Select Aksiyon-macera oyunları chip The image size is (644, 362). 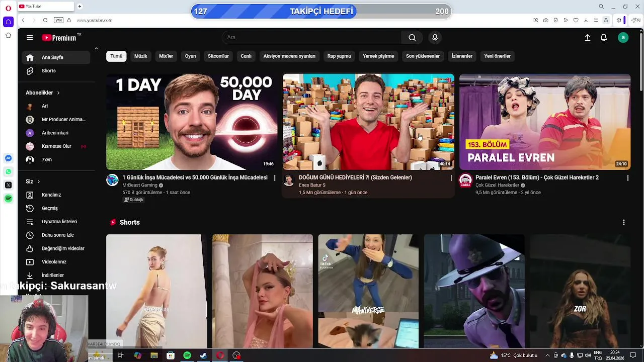point(289,56)
